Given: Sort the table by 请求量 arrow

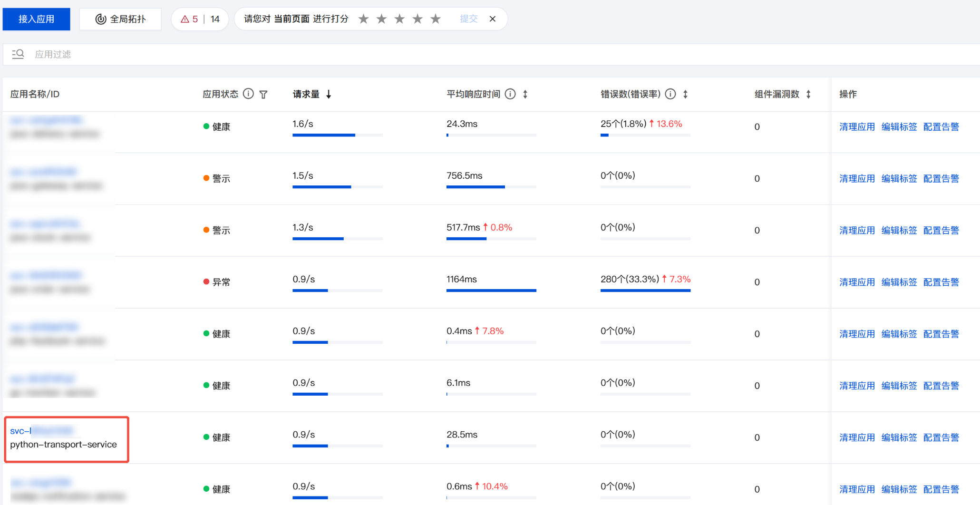Looking at the screenshot, I should (329, 94).
